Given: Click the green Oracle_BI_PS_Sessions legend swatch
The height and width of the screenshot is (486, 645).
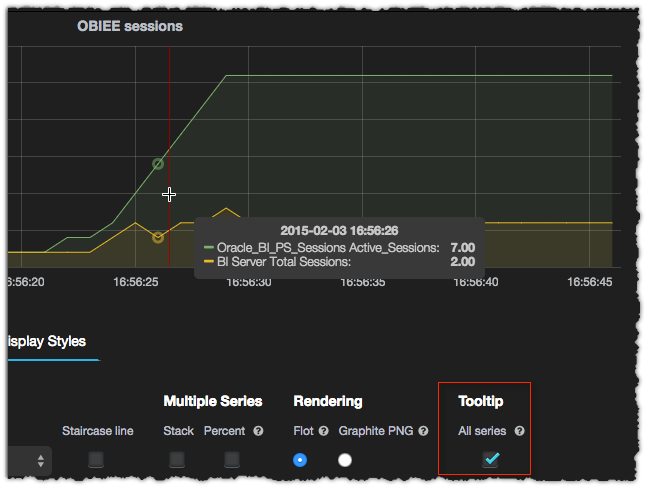Looking at the screenshot, I should click(x=209, y=247).
